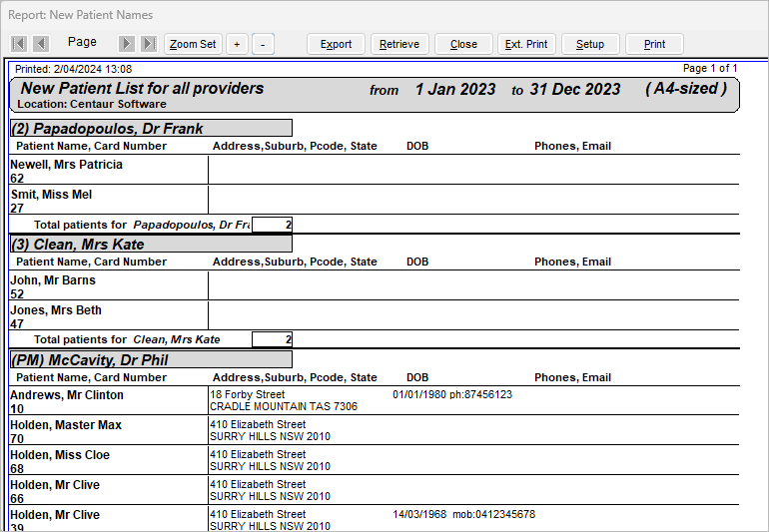Click the end date 31 Dec 2023

click(x=575, y=89)
